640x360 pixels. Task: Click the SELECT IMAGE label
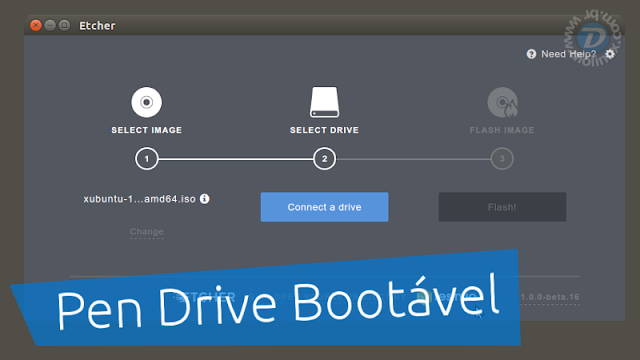click(x=147, y=130)
